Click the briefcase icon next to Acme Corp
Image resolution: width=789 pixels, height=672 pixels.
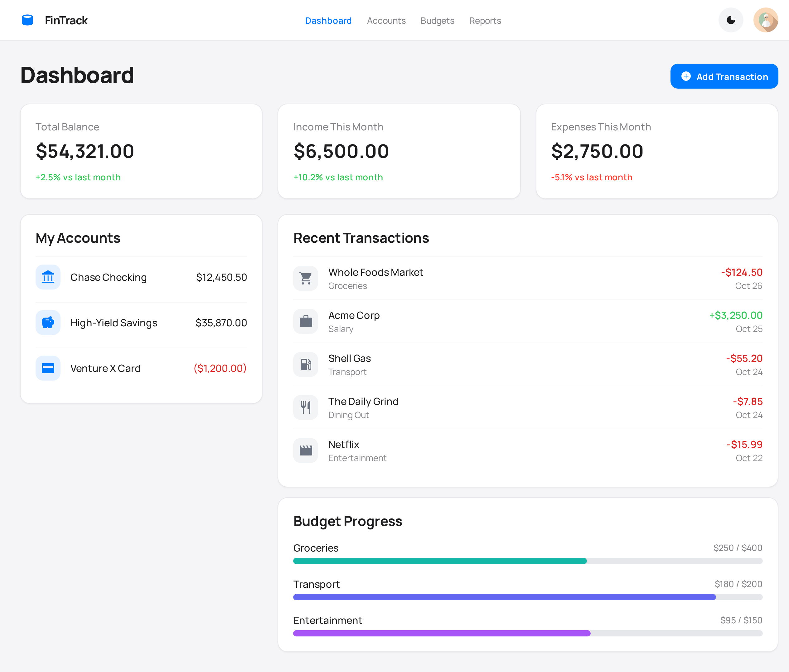[305, 321]
